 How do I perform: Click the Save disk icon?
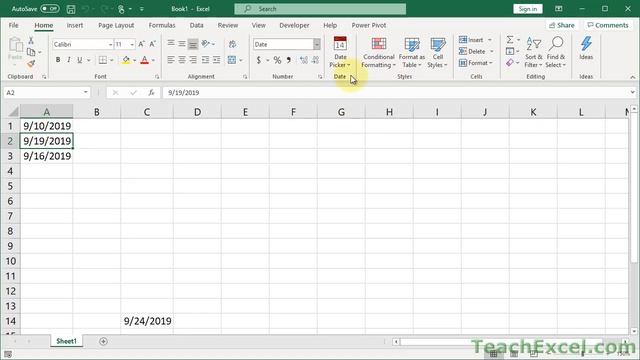pyautogui.click(x=71, y=9)
